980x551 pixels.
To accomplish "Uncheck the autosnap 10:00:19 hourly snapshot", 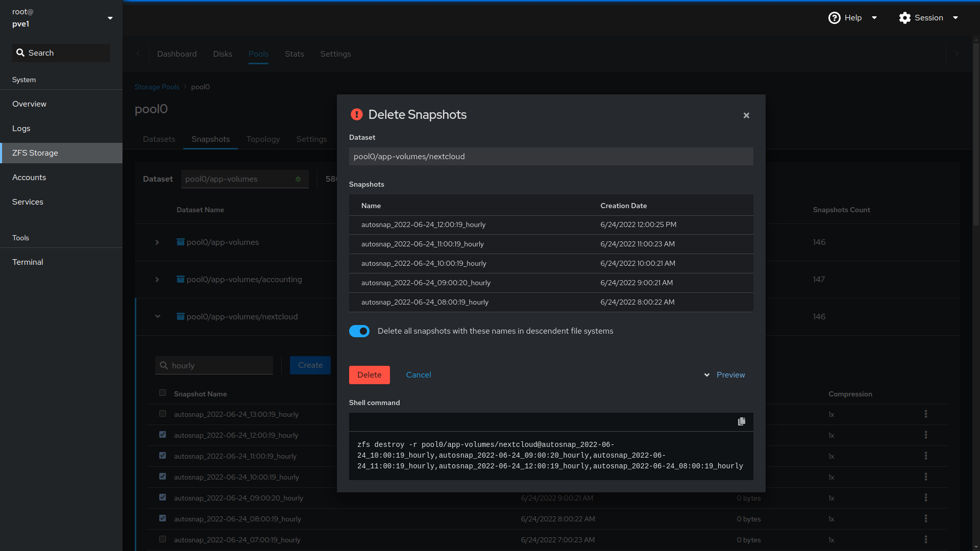I will pyautogui.click(x=162, y=477).
